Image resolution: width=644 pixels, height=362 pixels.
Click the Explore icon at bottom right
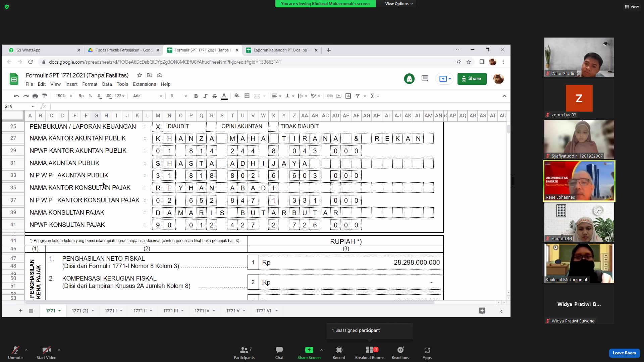(x=482, y=311)
